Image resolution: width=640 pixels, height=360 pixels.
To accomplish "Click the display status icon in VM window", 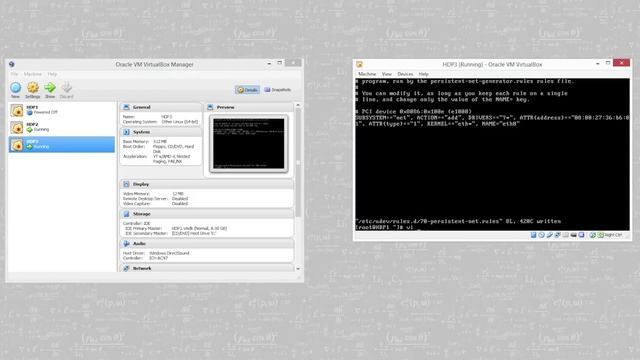I will 581,235.
